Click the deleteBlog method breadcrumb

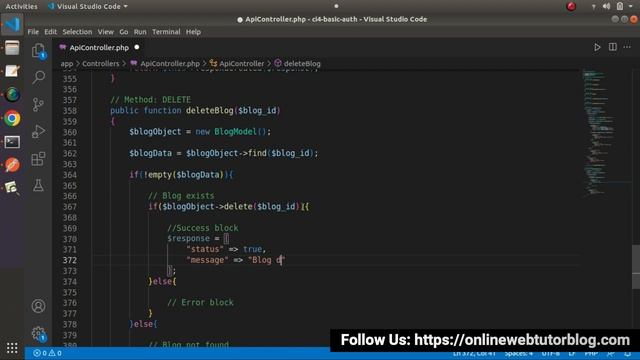(298, 64)
